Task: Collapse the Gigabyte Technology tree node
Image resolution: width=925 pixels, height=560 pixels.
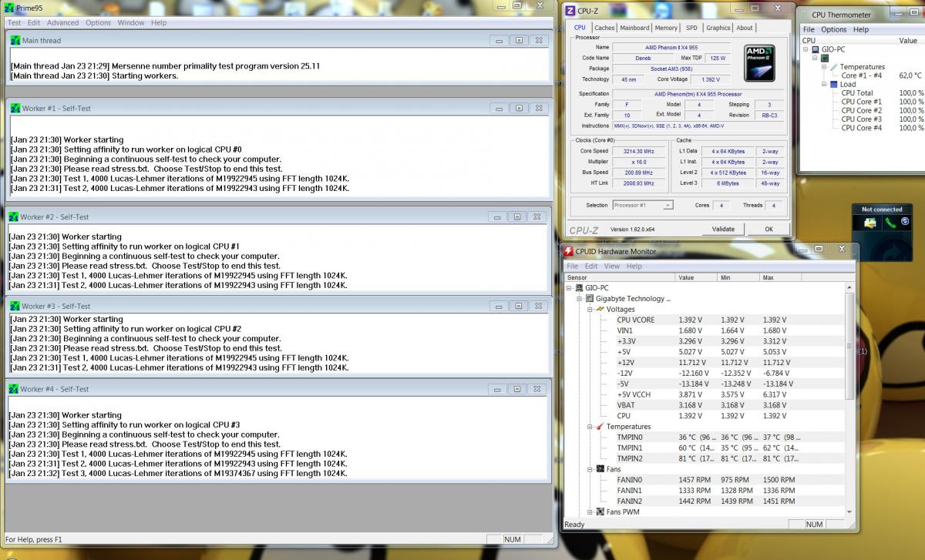Action: [580, 298]
